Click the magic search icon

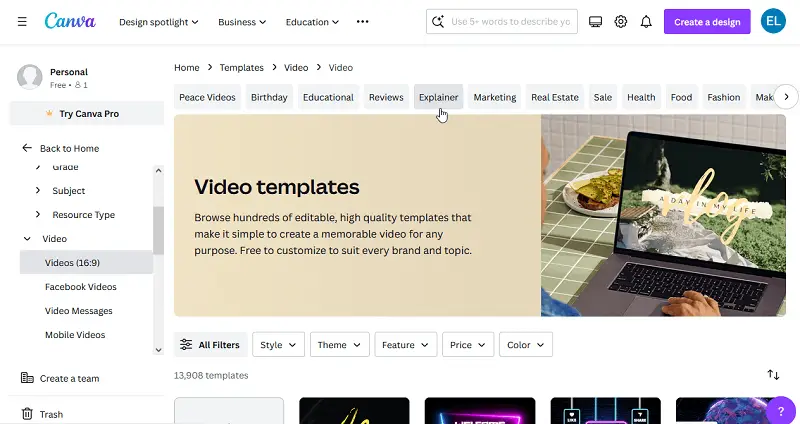[x=437, y=21]
